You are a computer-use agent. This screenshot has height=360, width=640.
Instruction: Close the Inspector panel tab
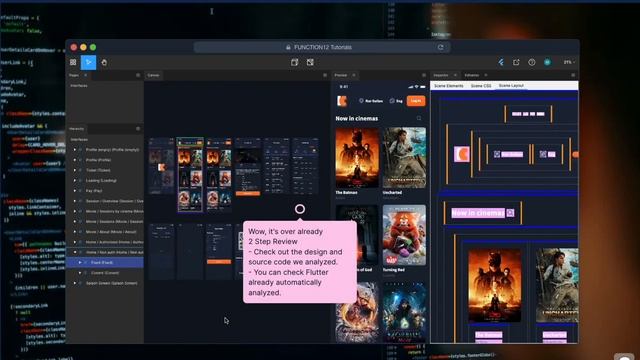455,76
